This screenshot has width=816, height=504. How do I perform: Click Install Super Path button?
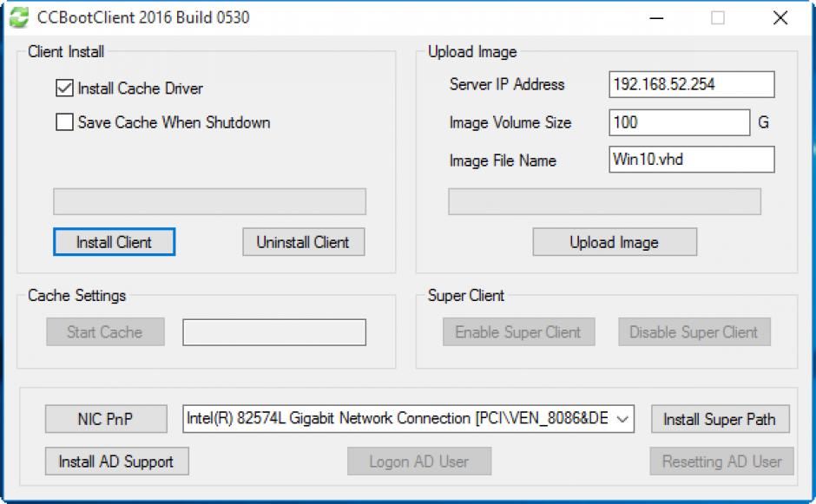pyautogui.click(x=721, y=419)
